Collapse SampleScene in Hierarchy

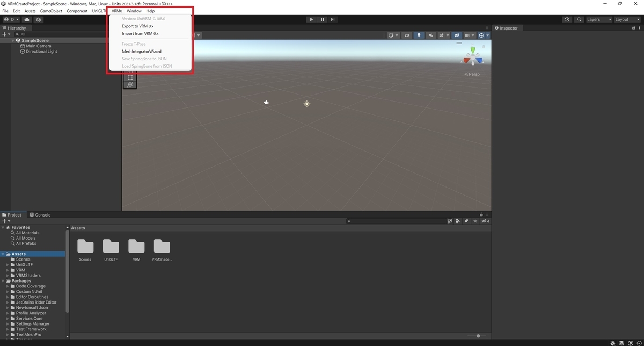point(13,41)
